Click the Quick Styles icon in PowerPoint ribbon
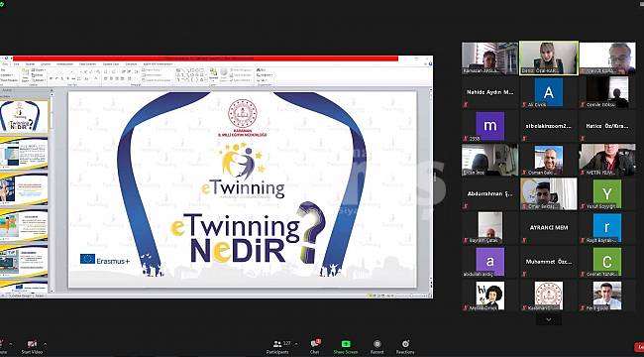The width and height of the screenshot is (644, 357). point(224,74)
